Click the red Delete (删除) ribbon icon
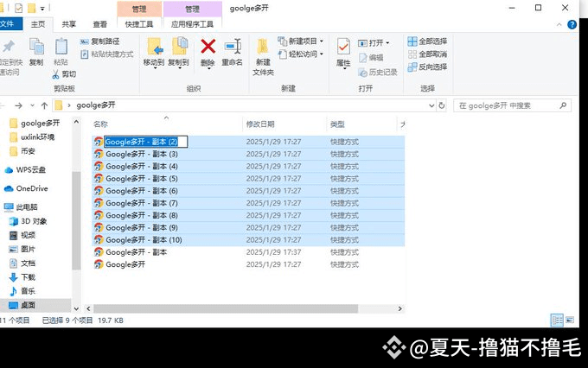Viewport: 588px width, 368px height. point(208,48)
